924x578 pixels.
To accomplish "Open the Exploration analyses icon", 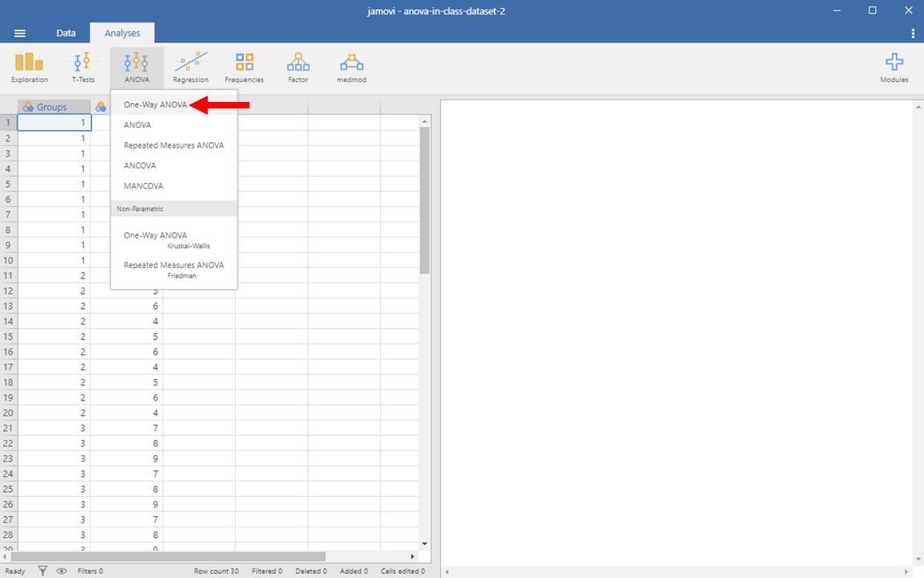I will click(x=29, y=67).
